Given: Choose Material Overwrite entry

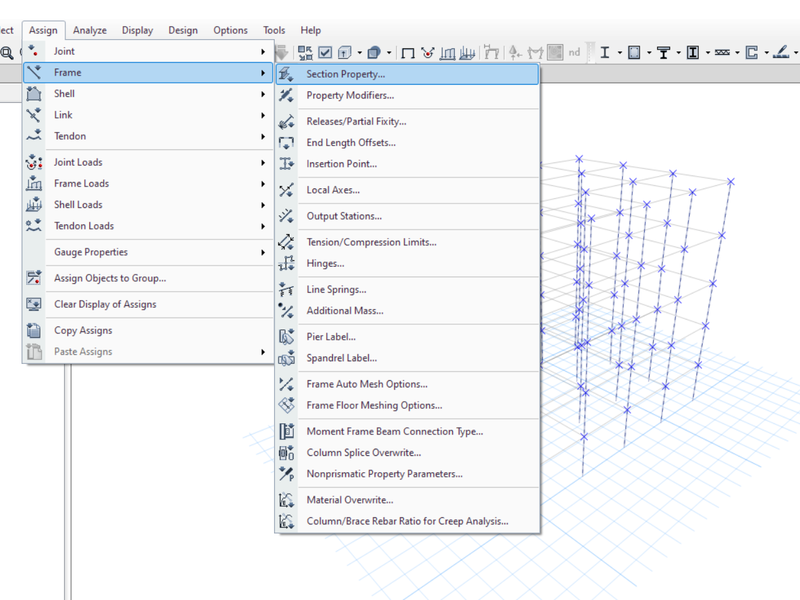Looking at the screenshot, I should click(407, 500).
